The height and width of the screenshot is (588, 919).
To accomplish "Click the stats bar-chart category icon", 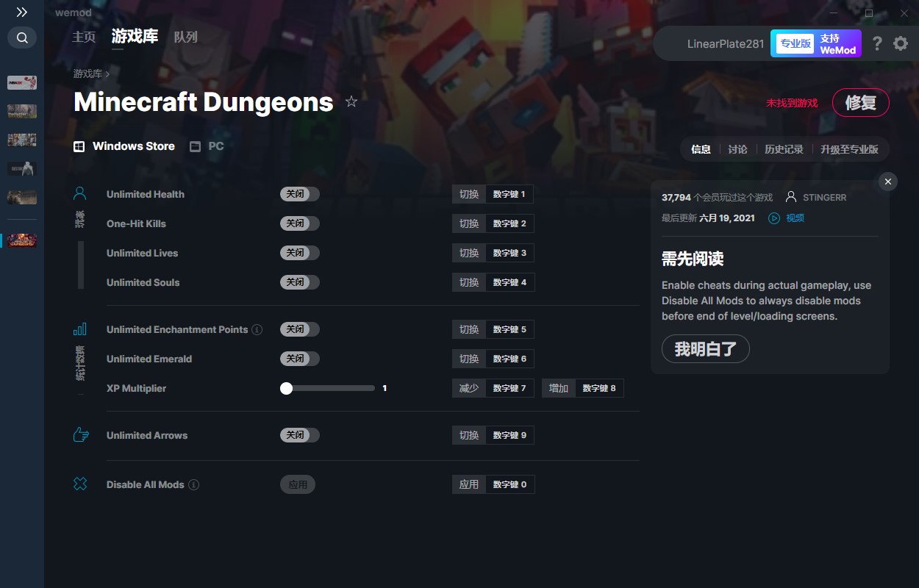I will click(x=80, y=329).
